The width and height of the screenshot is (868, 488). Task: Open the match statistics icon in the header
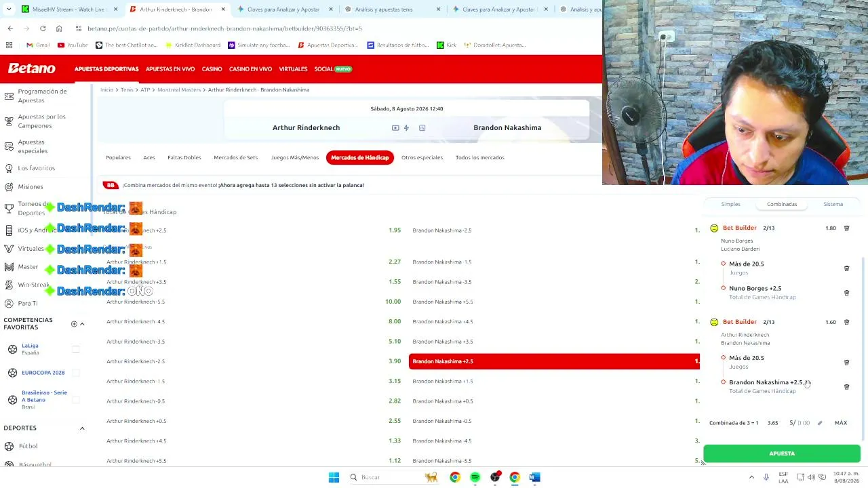click(x=422, y=127)
